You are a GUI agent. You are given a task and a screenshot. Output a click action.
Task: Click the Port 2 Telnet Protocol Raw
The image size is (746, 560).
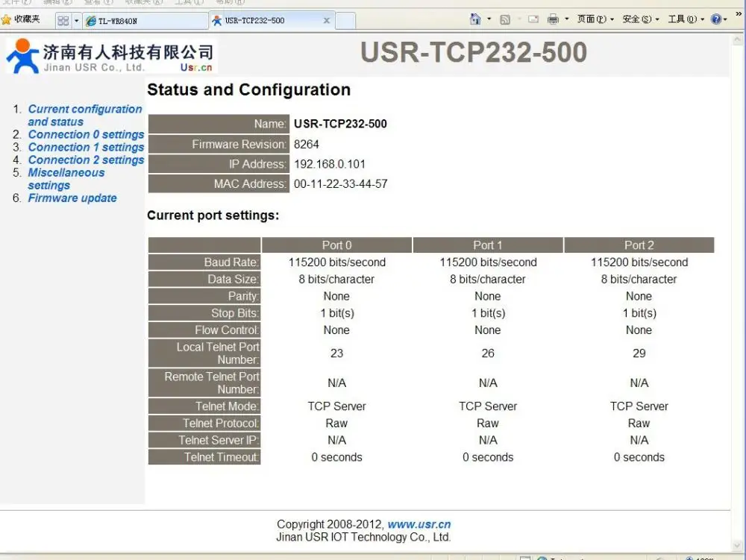639,423
